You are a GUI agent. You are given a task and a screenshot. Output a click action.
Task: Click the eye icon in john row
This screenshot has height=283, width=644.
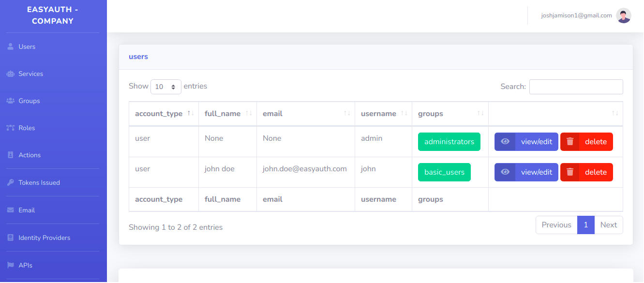[505, 172]
